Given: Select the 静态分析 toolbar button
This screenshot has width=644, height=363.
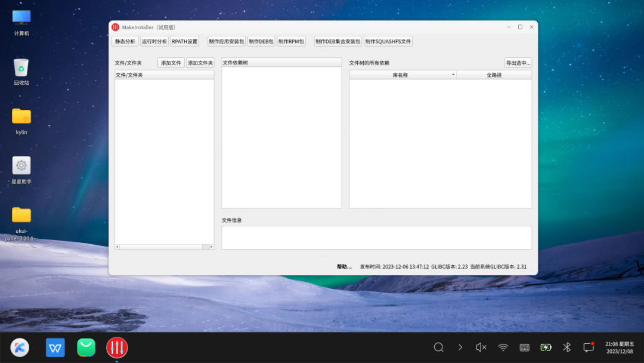Looking at the screenshot, I should pos(125,42).
